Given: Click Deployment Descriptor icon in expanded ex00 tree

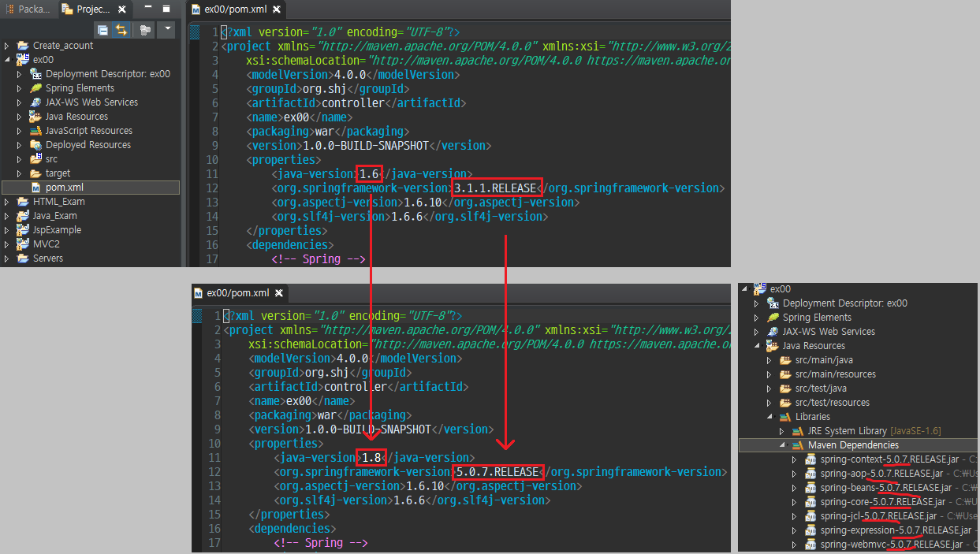Looking at the screenshot, I should [x=773, y=303].
